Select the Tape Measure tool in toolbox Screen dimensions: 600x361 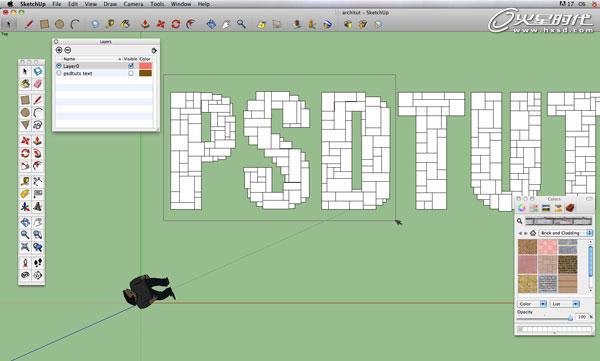click(25, 181)
